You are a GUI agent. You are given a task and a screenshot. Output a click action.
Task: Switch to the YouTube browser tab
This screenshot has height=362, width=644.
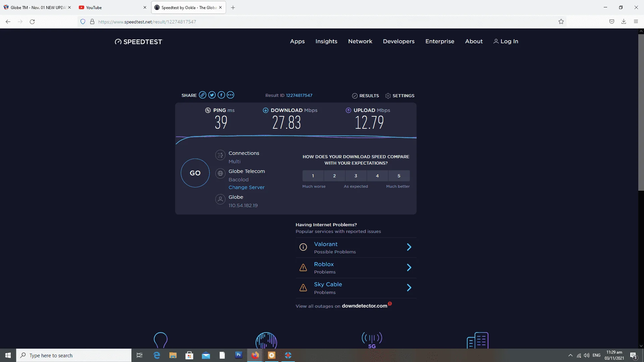112,7
